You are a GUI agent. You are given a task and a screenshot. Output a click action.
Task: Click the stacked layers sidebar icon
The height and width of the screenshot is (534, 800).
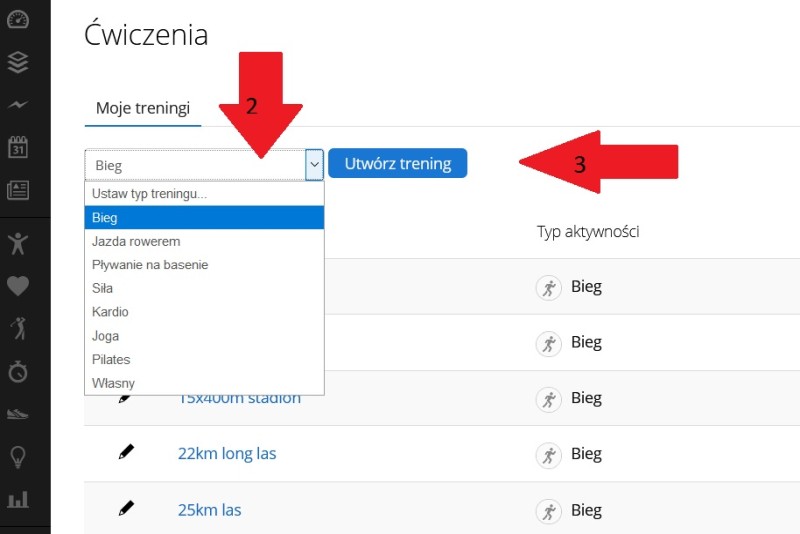coord(18,62)
